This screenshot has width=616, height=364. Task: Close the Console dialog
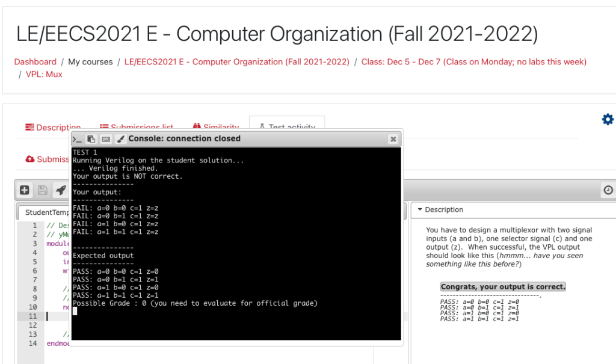(393, 139)
